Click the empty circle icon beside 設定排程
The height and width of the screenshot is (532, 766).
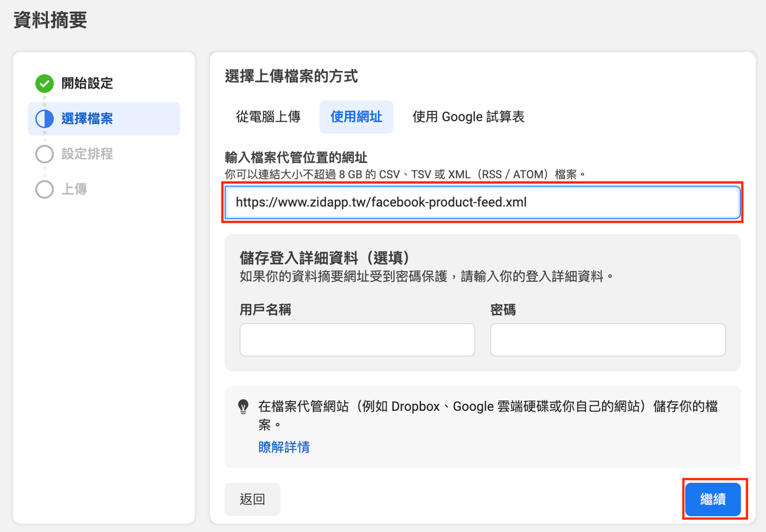coord(45,154)
